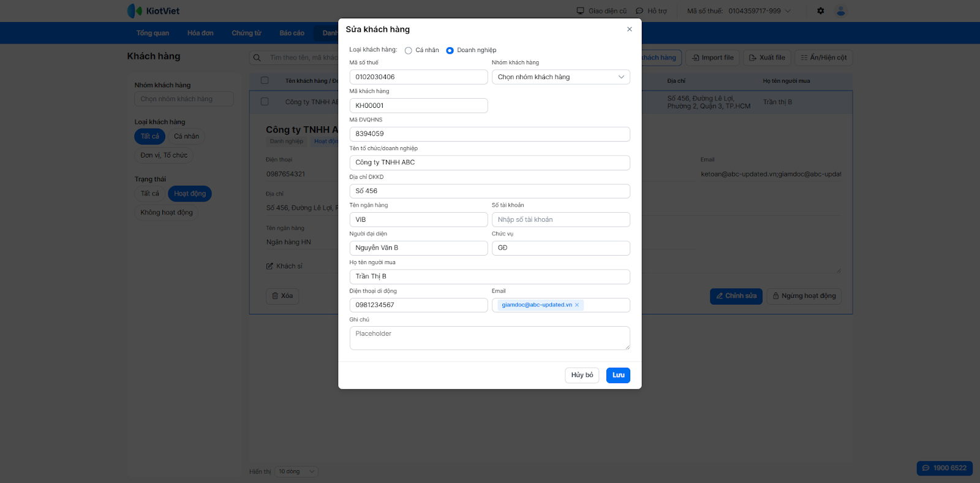Click the Hủy bỏ button

pyautogui.click(x=582, y=375)
